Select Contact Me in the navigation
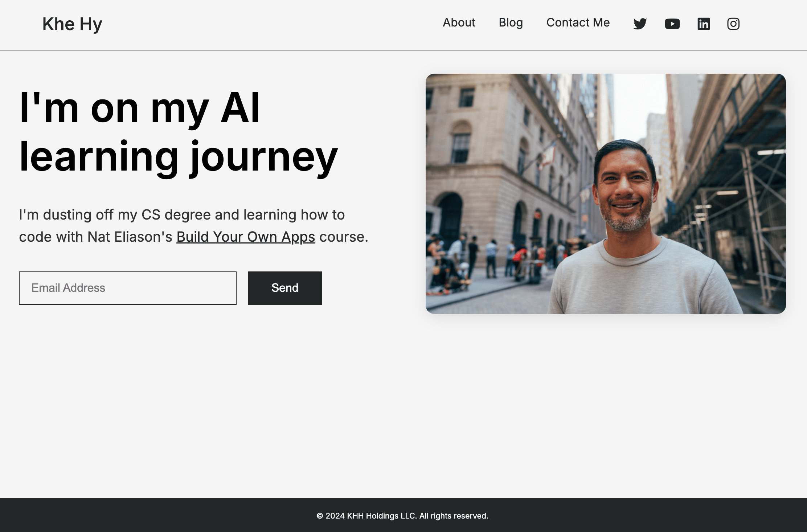 click(x=578, y=22)
